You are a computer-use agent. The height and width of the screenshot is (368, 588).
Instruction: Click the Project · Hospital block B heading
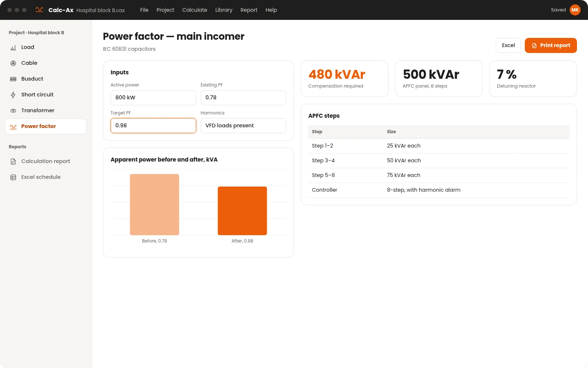pos(36,33)
